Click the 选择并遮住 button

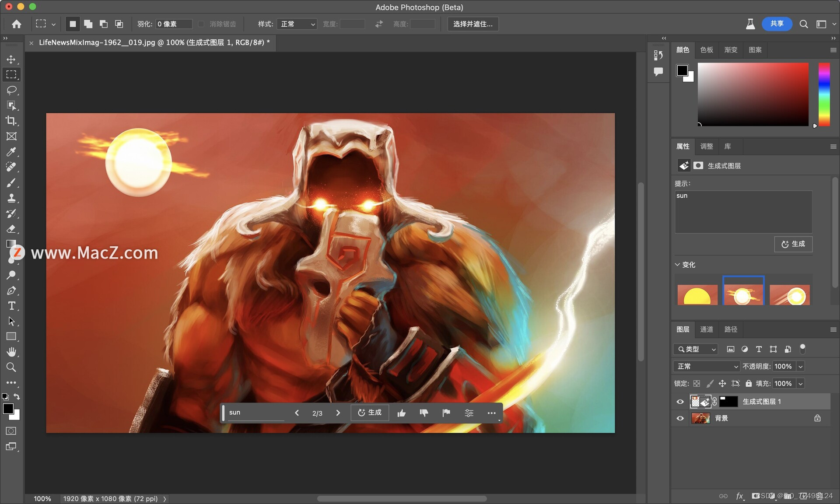point(472,24)
